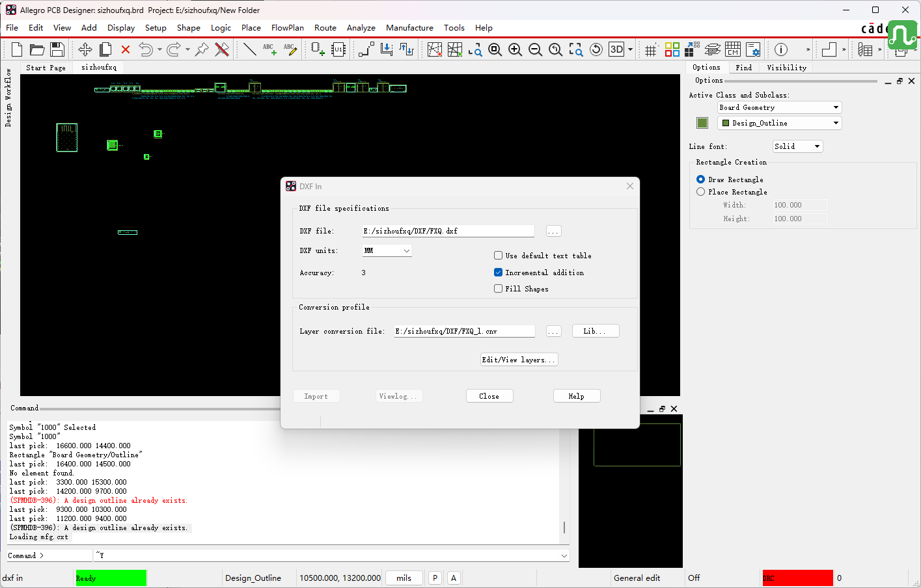Click the Fix pin icon
Viewport: 921px width, 588px height.
(x=202, y=49)
